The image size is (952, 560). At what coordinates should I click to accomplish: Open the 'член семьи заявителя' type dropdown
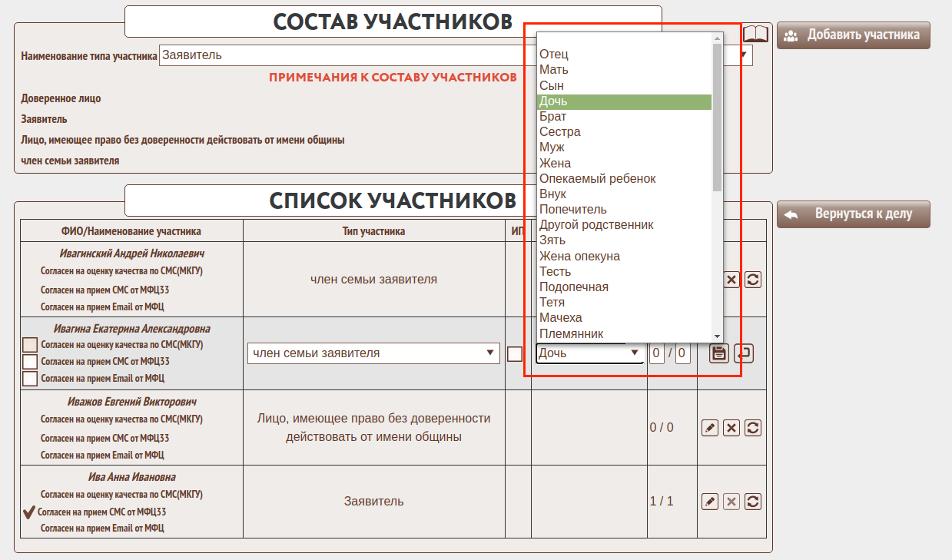pos(373,353)
